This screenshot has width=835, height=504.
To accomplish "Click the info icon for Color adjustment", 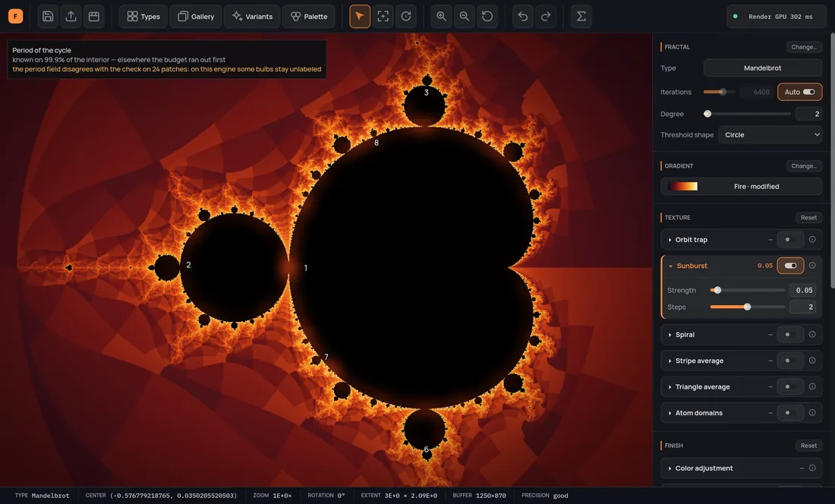I will point(812,468).
